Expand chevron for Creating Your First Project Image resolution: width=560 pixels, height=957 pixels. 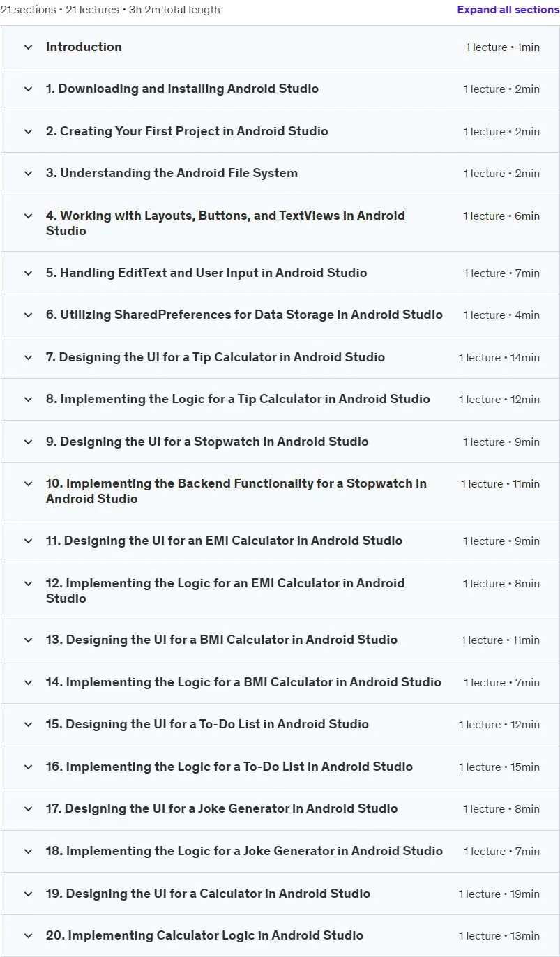click(28, 131)
